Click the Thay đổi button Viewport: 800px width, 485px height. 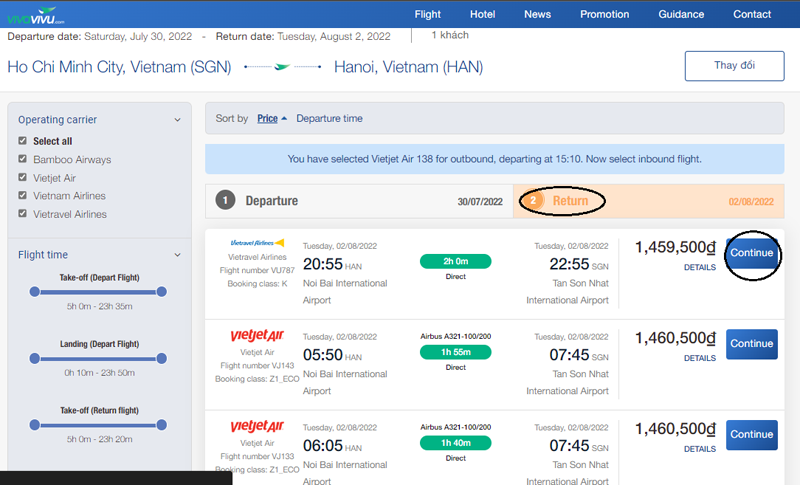click(734, 66)
